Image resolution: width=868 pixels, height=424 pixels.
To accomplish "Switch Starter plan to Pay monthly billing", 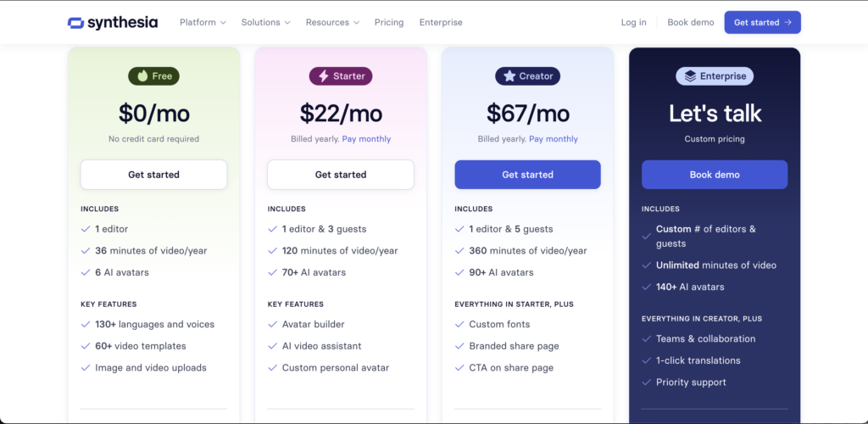I will click(x=366, y=139).
